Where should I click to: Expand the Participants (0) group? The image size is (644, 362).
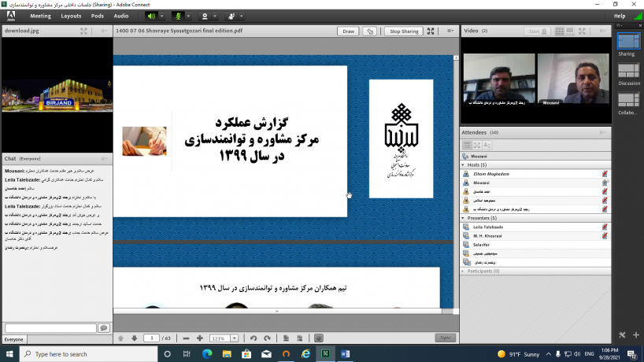[463, 271]
